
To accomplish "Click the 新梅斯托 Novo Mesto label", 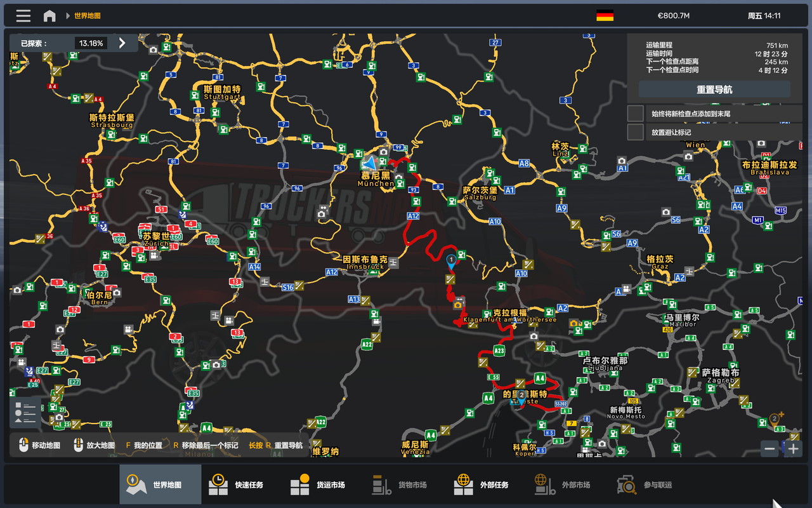I will click(x=627, y=413).
